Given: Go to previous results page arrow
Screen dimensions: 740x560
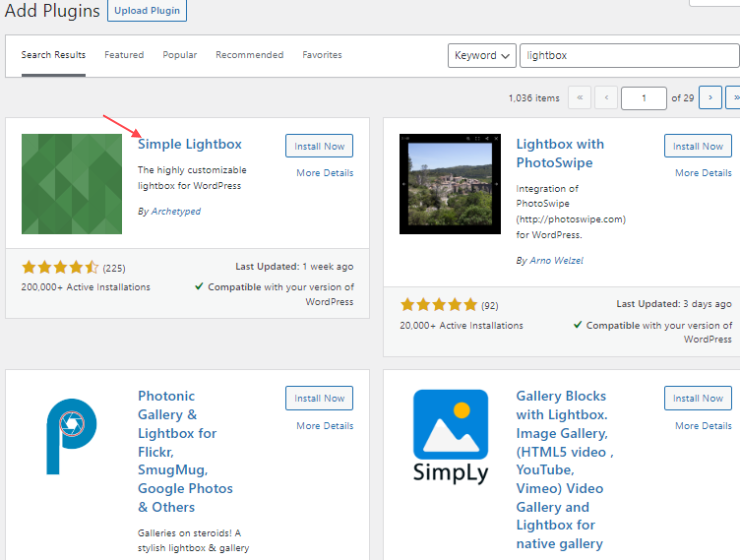Looking at the screenshot, I should tap(606, 98).
